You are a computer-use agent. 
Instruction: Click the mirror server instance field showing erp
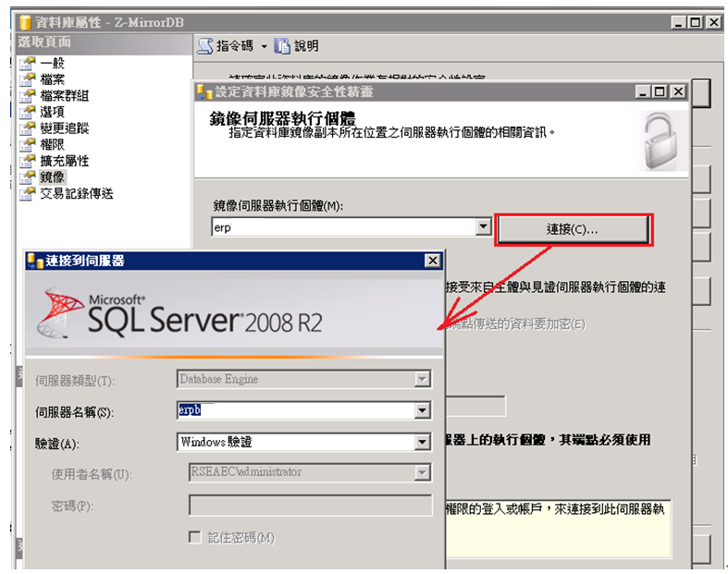[343, 226]
